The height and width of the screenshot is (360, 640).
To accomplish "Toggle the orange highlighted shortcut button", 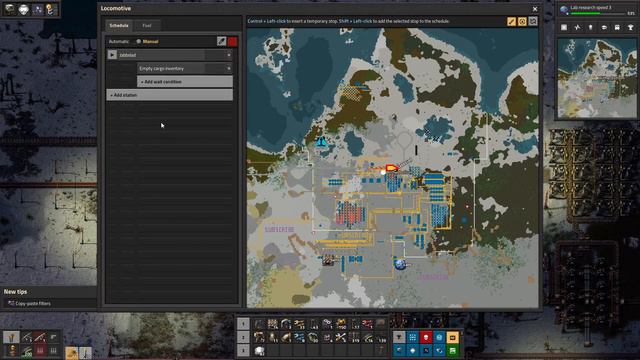I will tap(453, 337).
